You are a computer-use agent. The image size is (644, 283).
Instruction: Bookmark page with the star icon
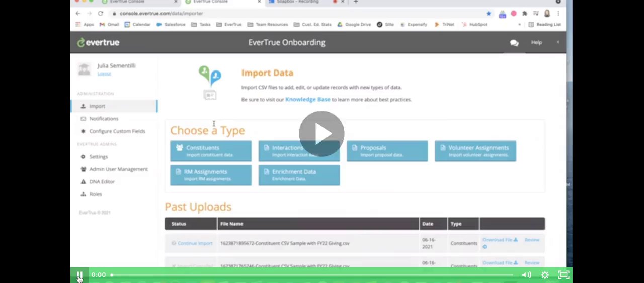(x=489, y=14)
